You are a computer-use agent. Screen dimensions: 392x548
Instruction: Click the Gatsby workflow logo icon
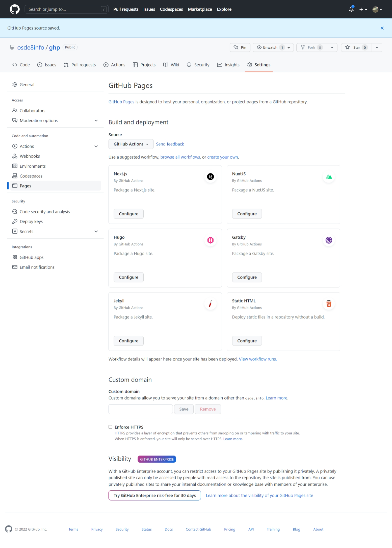(329, 240)
